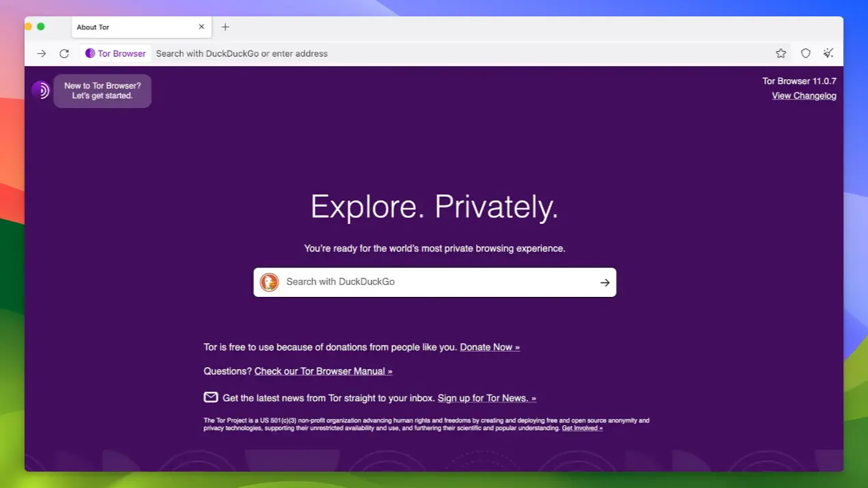Open the Tor Browser Manual link

click(323, 371)
